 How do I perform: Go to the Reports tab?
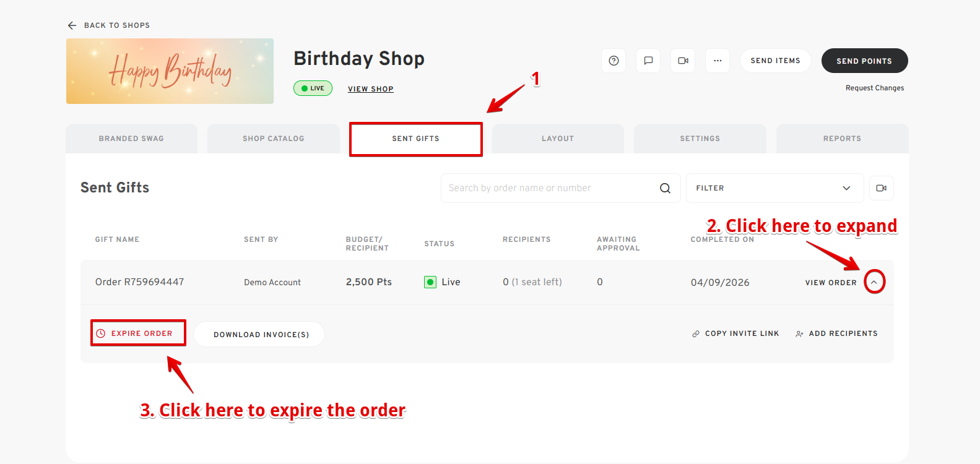click(842, 139)
